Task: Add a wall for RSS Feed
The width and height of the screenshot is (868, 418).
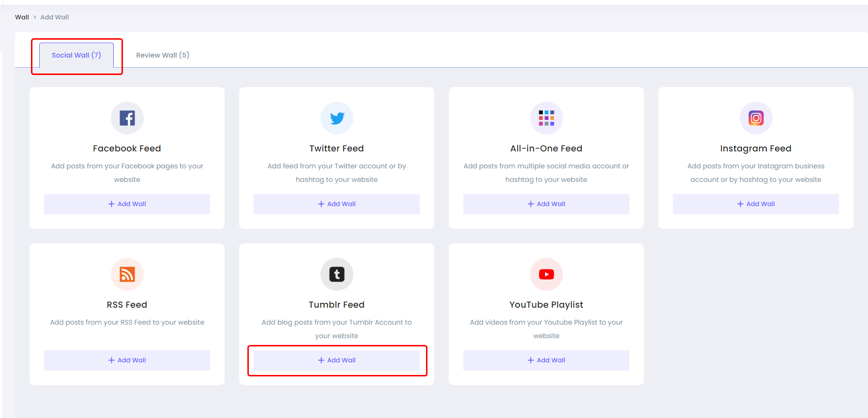Action: pos(127,360)
